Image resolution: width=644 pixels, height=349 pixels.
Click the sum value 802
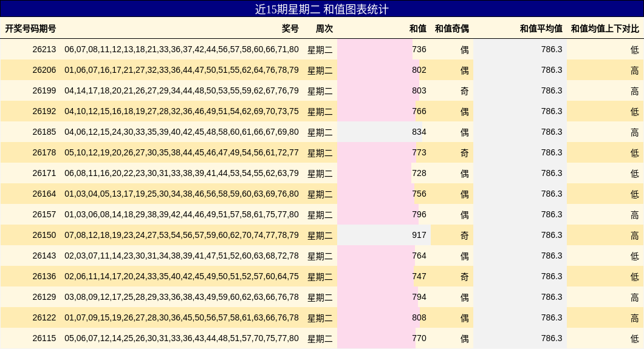click(x=419, y=70)
